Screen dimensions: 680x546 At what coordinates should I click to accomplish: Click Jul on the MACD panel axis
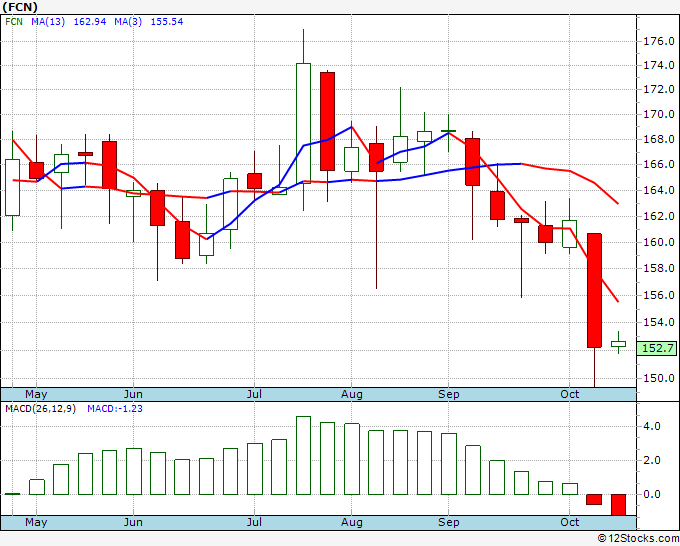tap(254, 522)
